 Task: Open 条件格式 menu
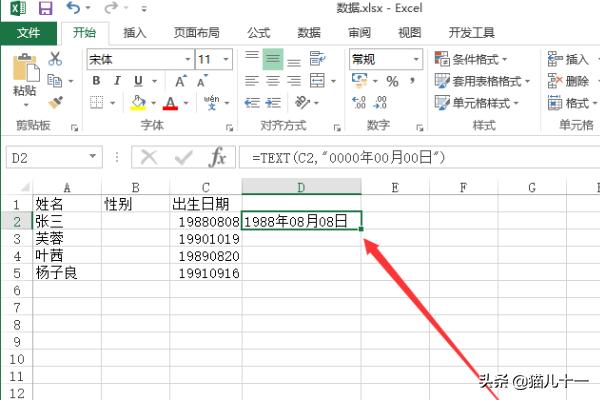(x=471, y=59)
